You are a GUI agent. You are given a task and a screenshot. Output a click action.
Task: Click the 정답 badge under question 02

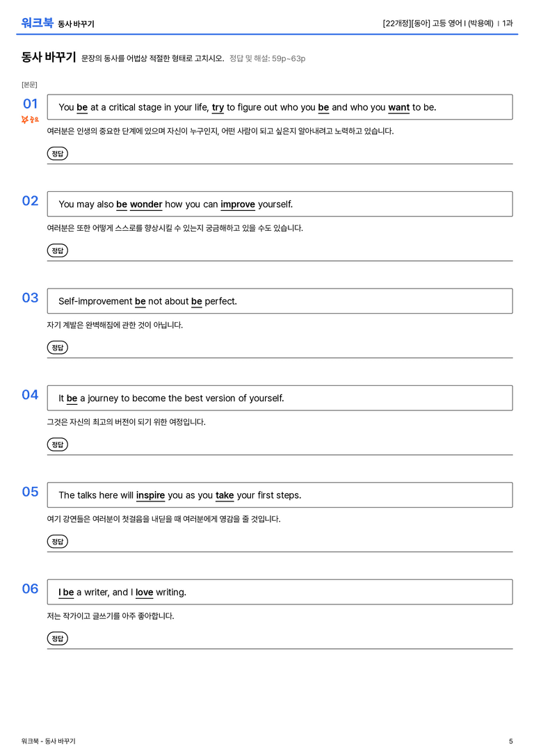[x=57, y=250]
